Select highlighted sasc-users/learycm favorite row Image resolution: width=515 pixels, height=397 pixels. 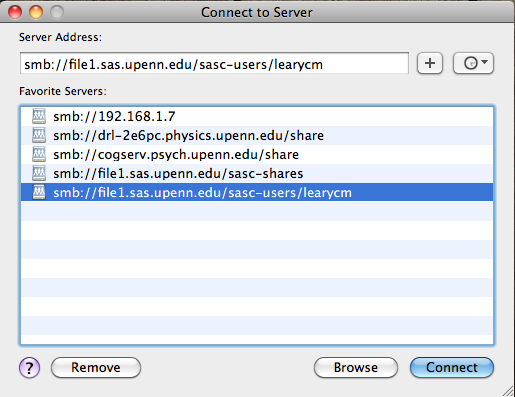coord(257,192)
